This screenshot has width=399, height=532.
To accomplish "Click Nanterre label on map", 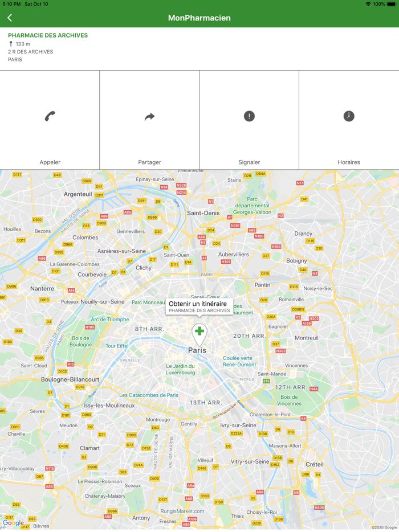I will (x=42, y=288).
